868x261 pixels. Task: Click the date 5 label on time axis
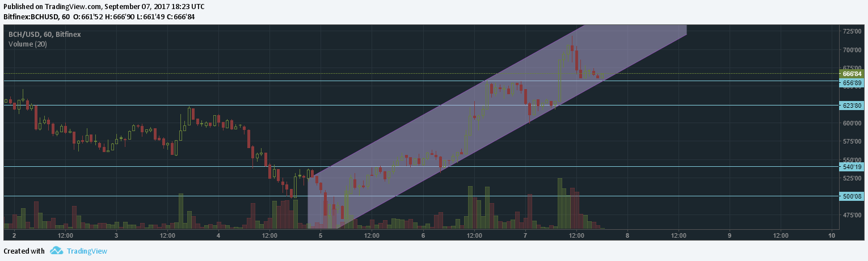[321, 235]
